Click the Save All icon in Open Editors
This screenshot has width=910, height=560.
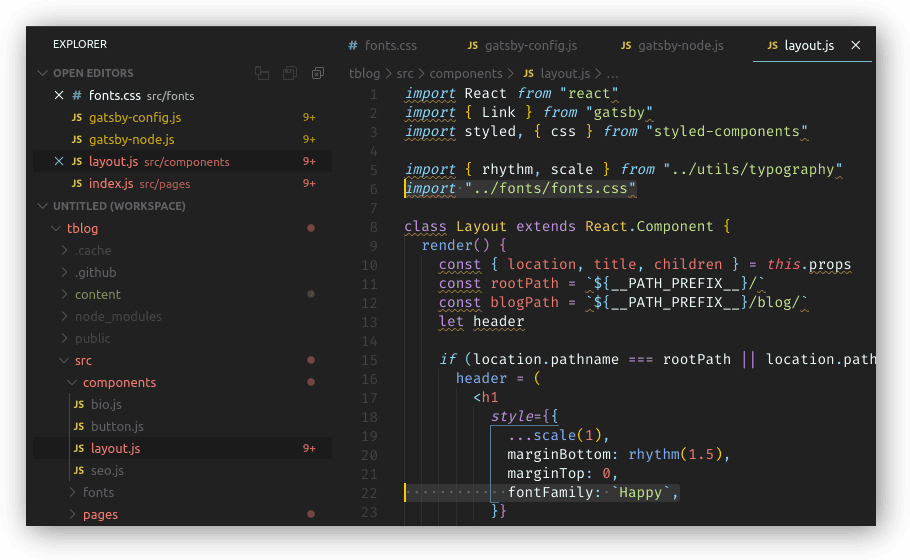tap(290, 73)
